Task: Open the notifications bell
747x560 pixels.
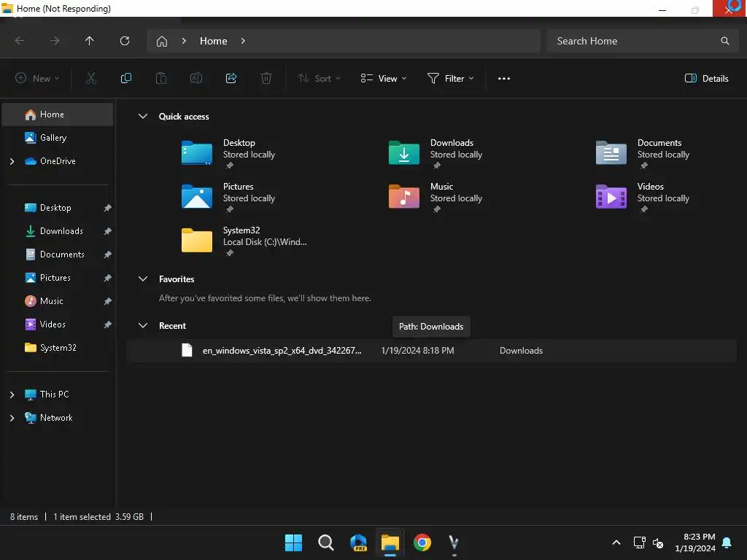Action: coord(727,542)
